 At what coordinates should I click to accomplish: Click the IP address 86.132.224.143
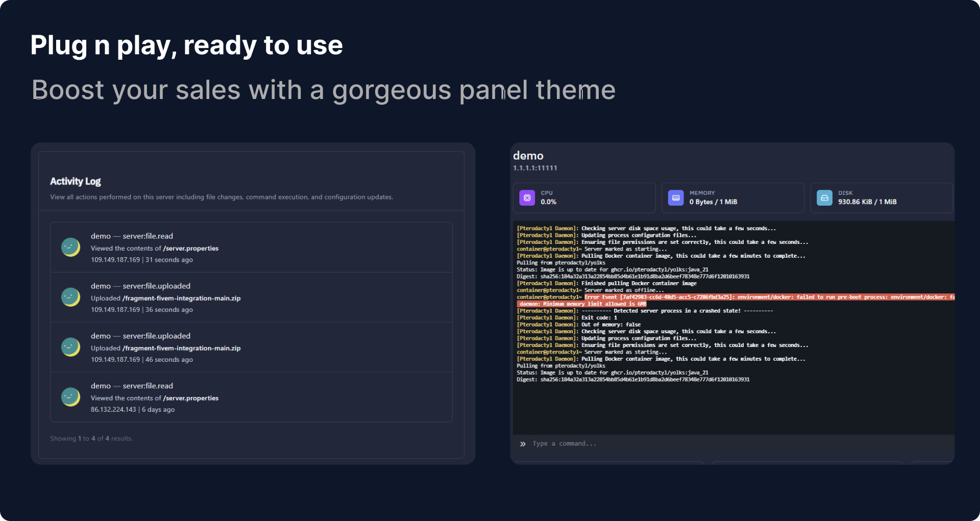click(113, 410)
